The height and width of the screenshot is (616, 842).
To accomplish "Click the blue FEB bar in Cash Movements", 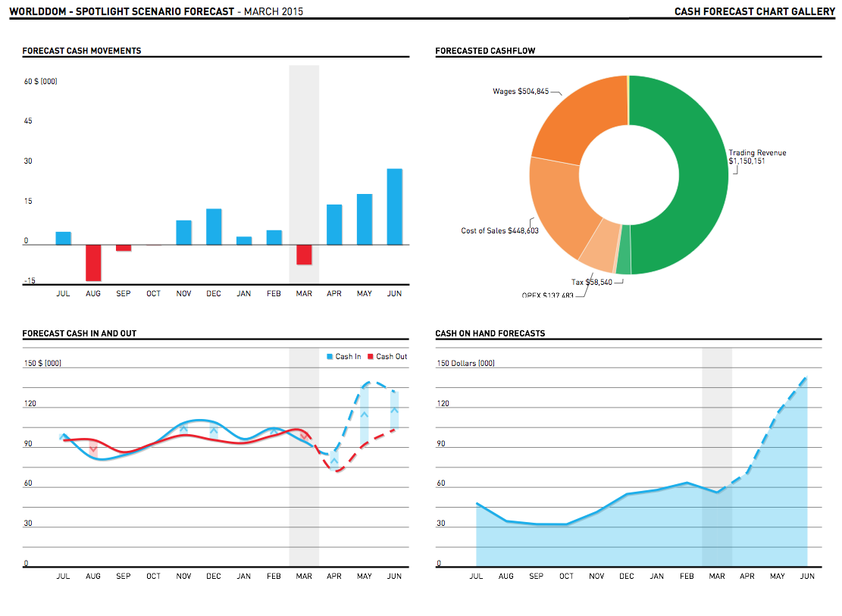I will (x=274, y=237).
